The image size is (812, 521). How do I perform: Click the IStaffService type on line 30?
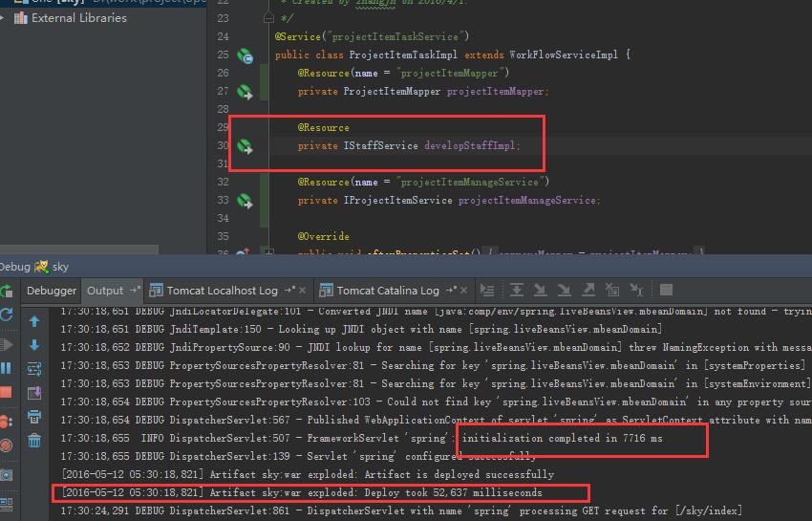380,145
